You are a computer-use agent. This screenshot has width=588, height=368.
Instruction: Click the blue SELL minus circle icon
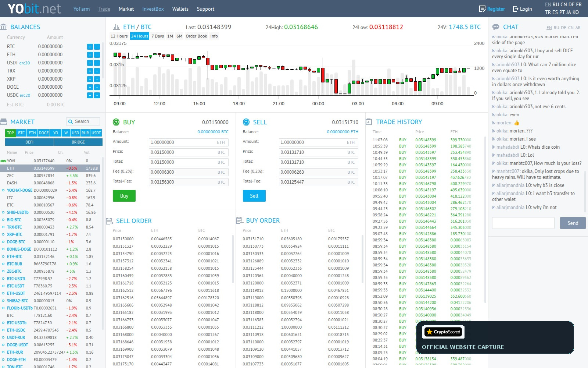(246, 122)
